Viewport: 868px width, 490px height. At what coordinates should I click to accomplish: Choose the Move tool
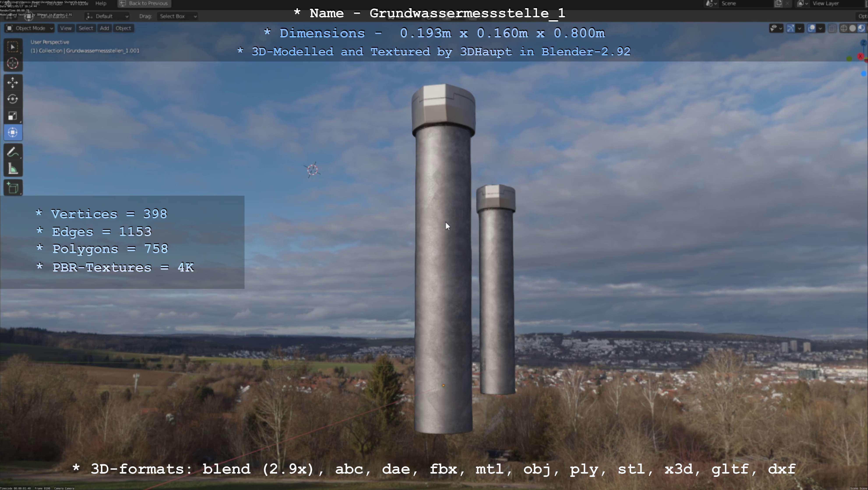(x=13, y=83)
